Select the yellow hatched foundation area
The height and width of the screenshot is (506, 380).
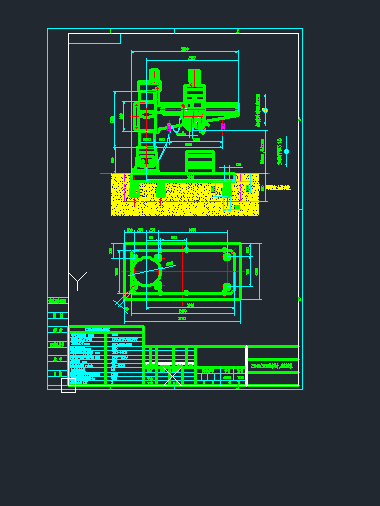185,195
